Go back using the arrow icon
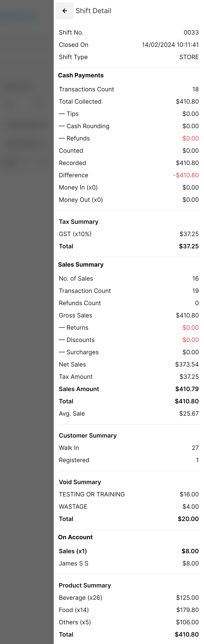204x644 pixels. point(65,11)
